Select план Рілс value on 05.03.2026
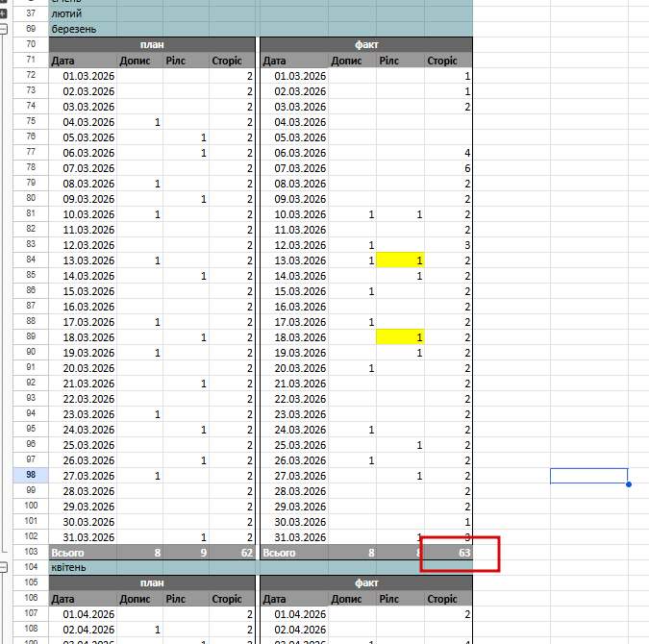 click(186, 137)
